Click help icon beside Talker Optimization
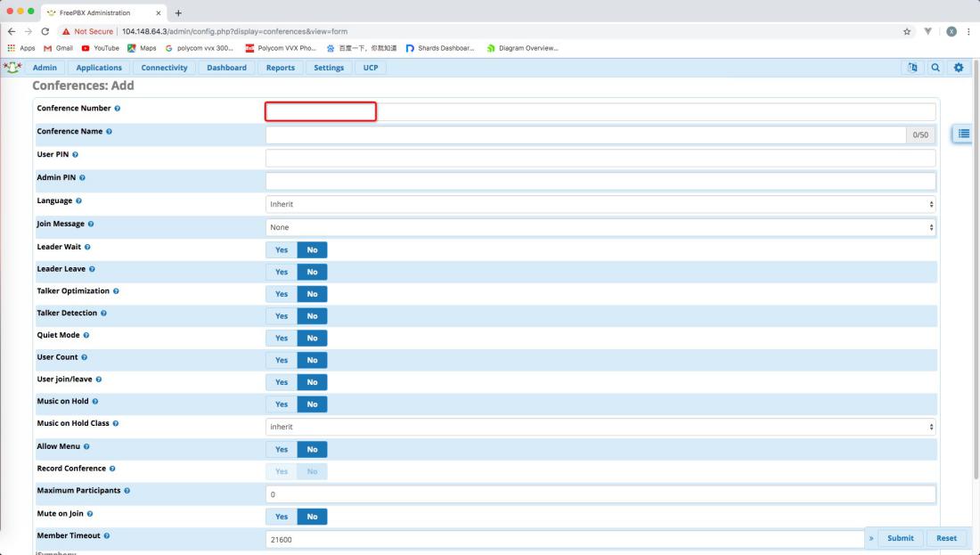This screenshot has height=555, width=980. 117,291
